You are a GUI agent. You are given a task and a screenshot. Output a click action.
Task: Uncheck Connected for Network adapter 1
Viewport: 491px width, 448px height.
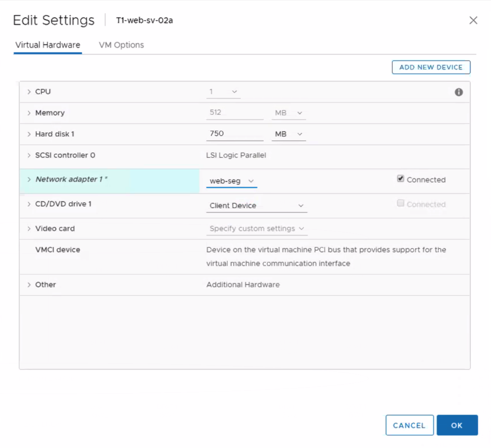(400, 179)
